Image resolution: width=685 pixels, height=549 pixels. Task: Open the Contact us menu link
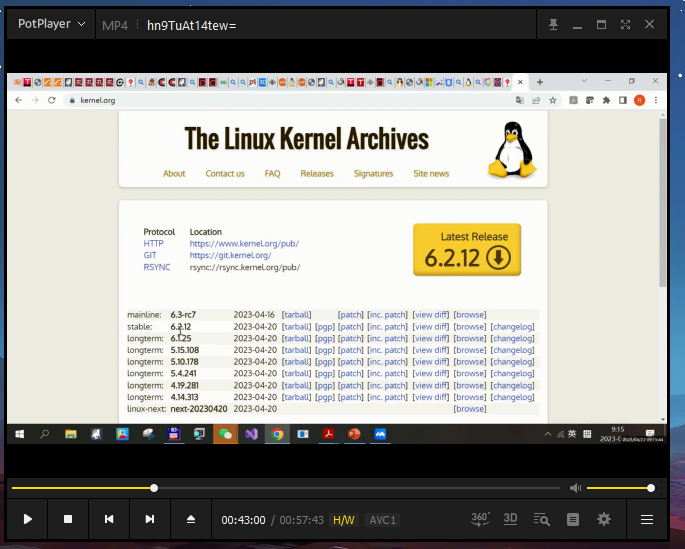(x=225, y=173)
